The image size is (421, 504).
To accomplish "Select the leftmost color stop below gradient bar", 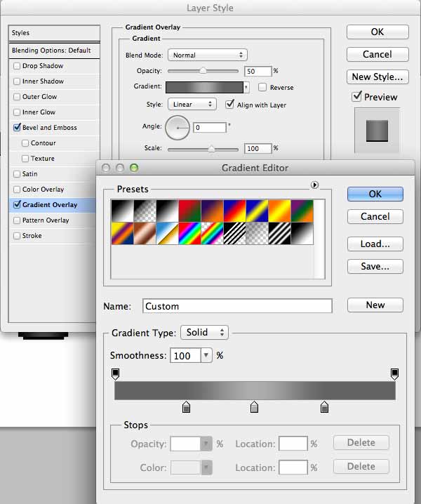I will 187,407.
